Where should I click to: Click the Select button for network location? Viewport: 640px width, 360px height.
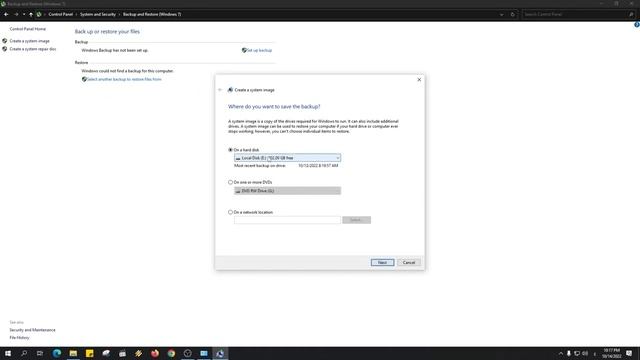click(356, 220)
